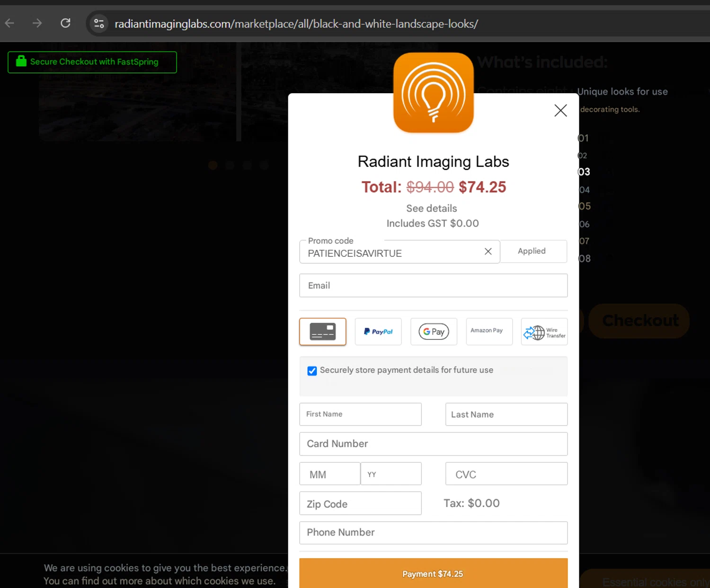
Task: Click the Secure Checkout with FastSpring label
Action: [x=94, y=61]
